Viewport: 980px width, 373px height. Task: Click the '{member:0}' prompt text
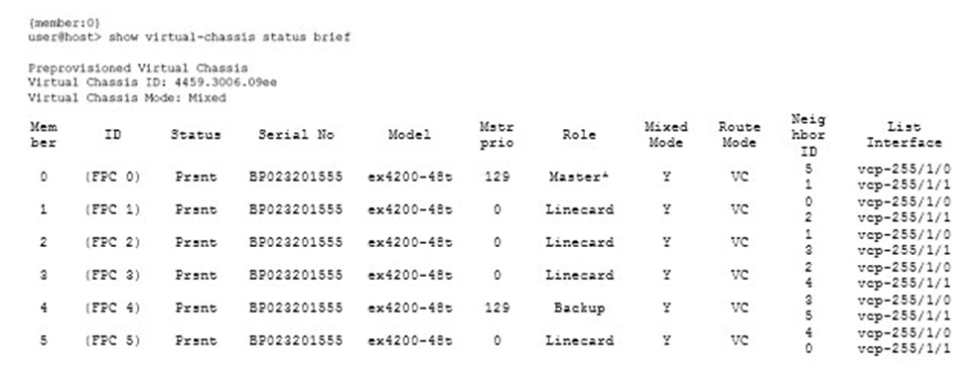(x=64, y=23)
